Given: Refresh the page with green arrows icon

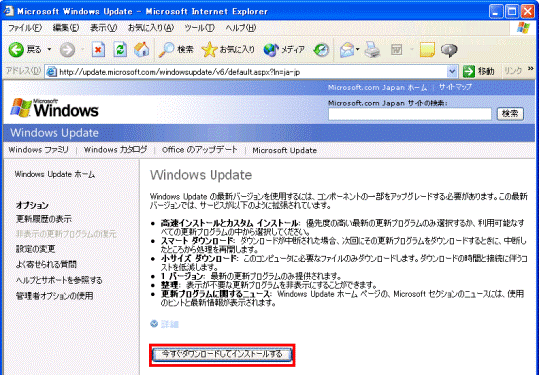Looking at the screenshot, I should [x=120, y=50].
